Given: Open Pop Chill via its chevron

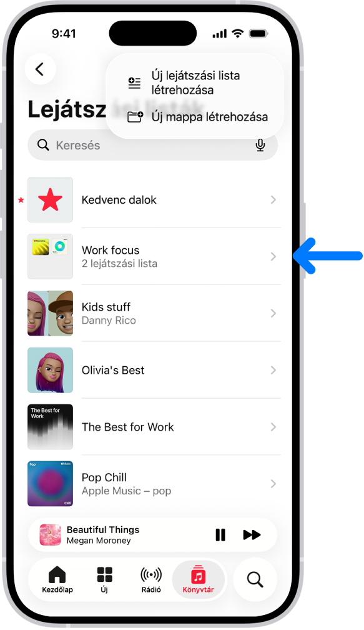Looking at the screenshot, I should coord(273,484).
